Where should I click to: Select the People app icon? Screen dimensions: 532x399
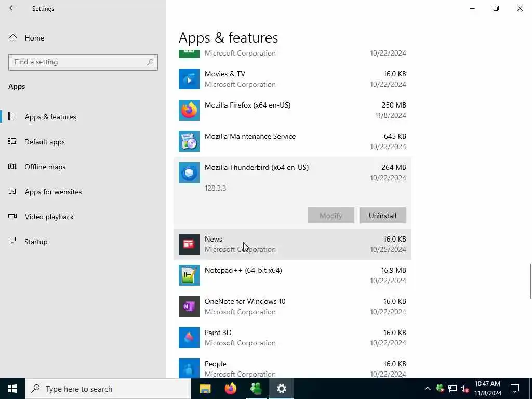[x=189, y=368]
